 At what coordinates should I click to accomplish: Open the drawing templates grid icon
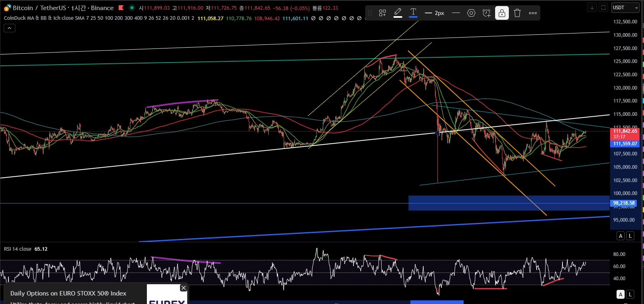click(383, 13)
